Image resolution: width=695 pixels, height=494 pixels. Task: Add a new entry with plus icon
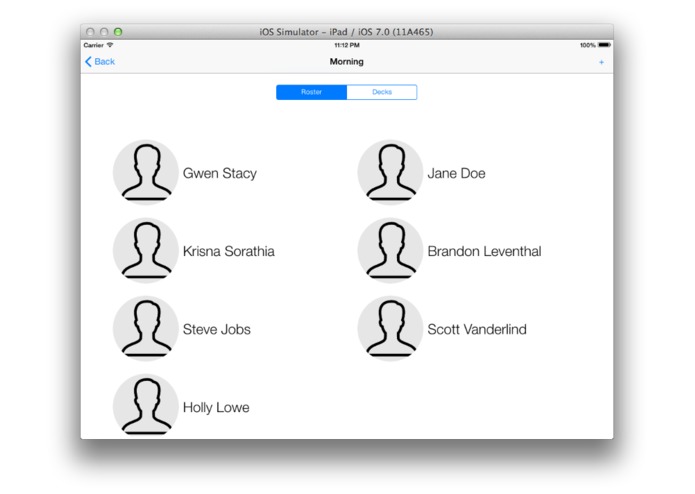(x=601, y=62)
